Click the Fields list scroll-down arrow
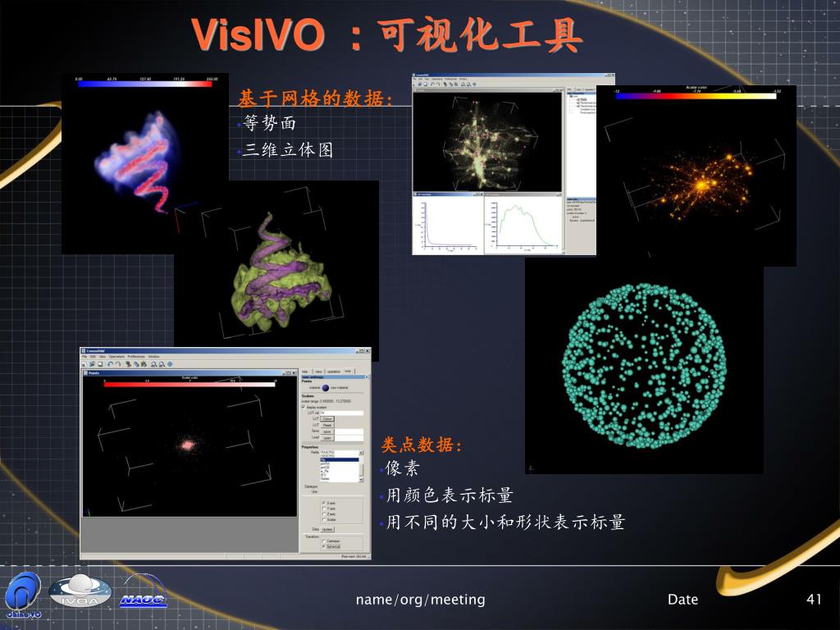Image resolution: width=840 pixels, height=630 pixels. click(361, 479)
